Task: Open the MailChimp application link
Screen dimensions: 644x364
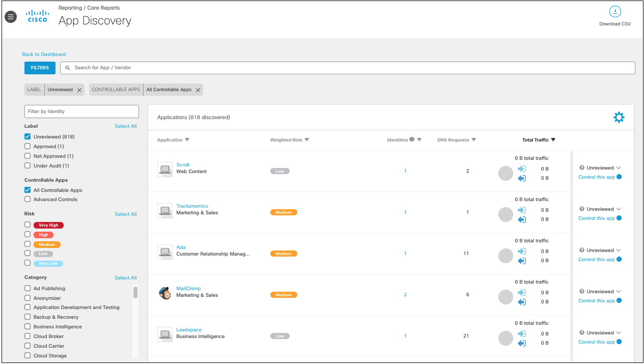Action: pos(188,289)
